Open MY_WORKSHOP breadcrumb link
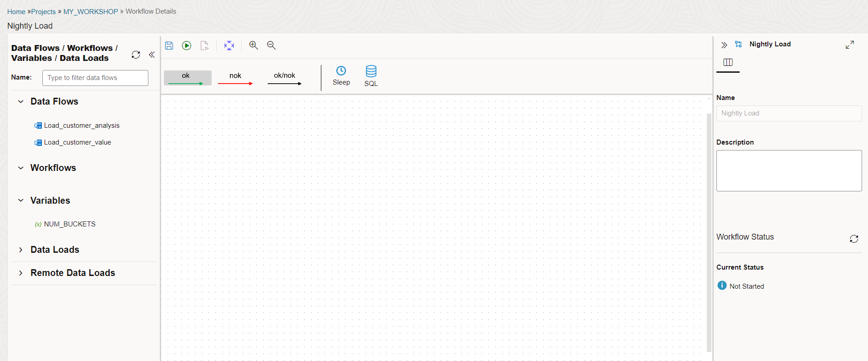 pos(91,12)
